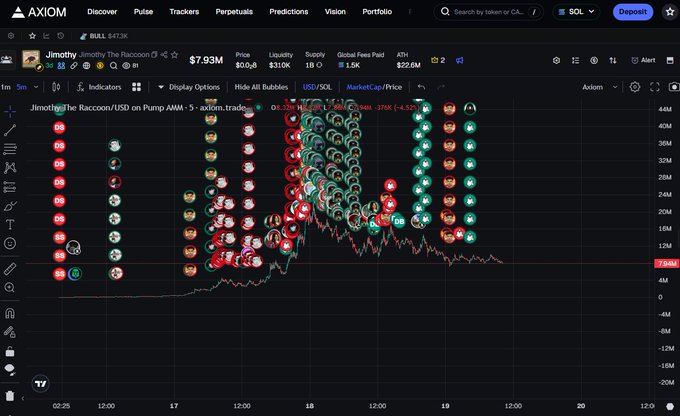This screenshot has width=680, height=416.
Task: Open the token link chain icon
Action: (x=74, y=66)
